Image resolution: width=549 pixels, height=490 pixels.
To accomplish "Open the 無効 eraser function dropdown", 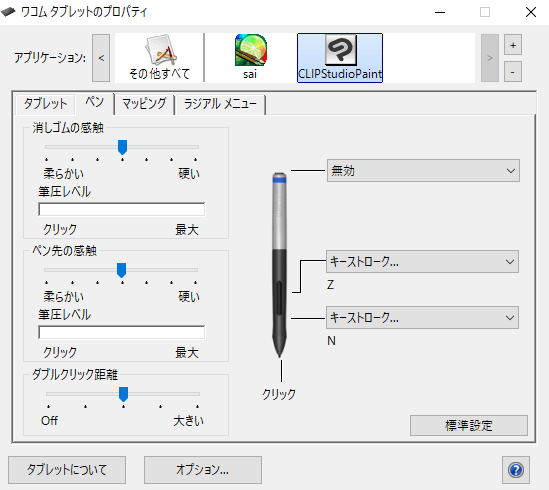I will click(423, 171).
